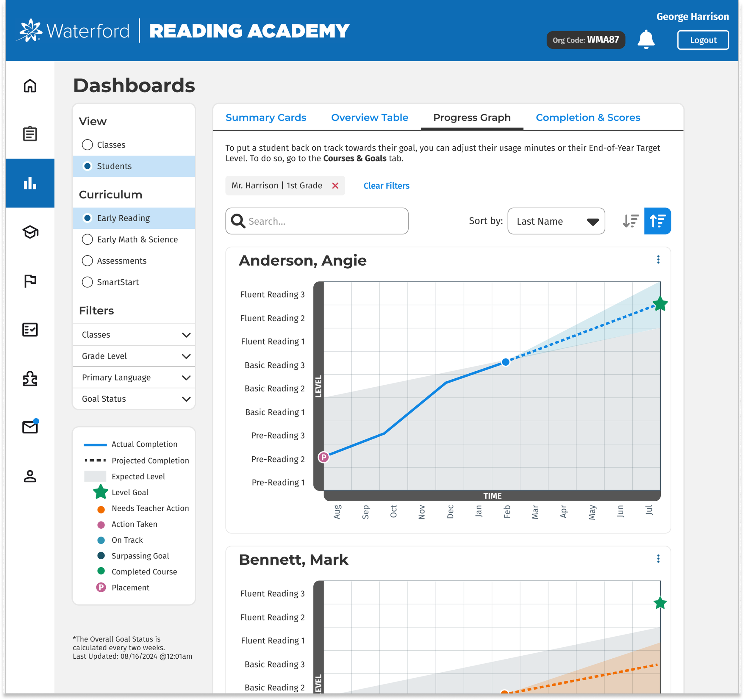Choose the SmartStart curriculum option
The height and width of the screenshot is (700, 744).
(87, 282)
